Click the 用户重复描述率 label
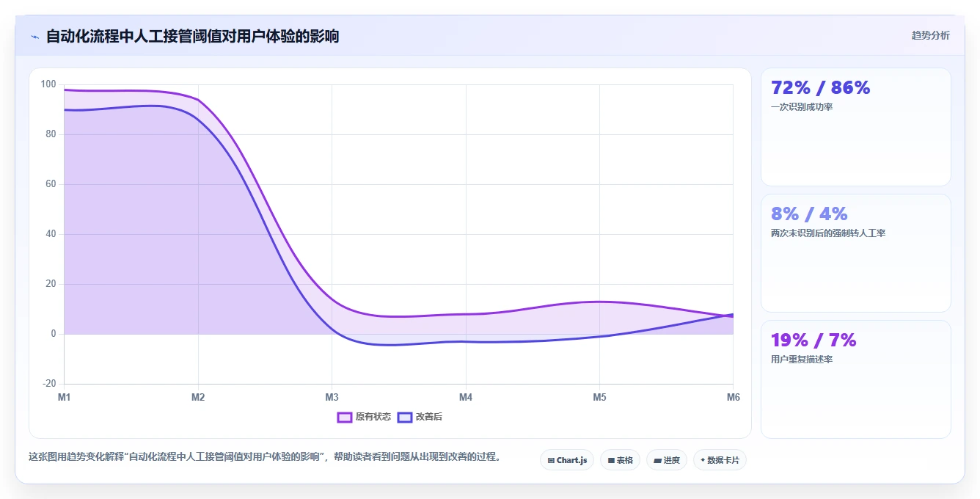 [x=802, y=360]
